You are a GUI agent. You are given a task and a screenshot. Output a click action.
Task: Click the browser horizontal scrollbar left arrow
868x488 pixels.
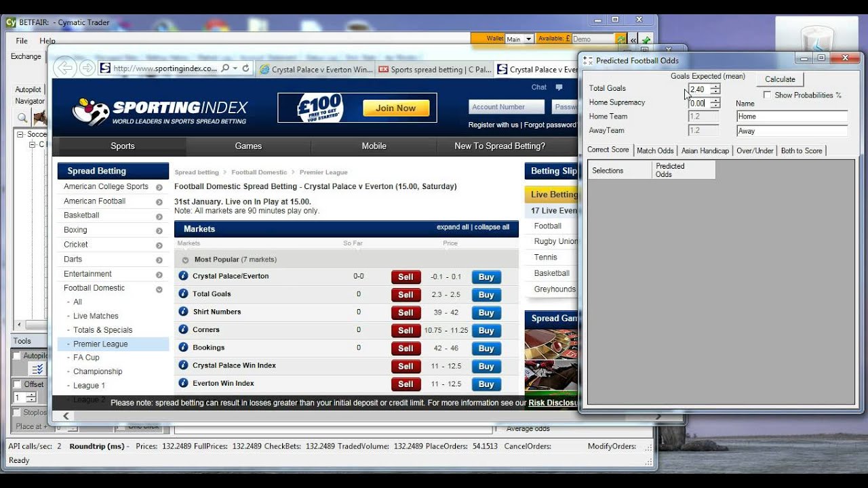pyautogui.click(x=66, y=416)
